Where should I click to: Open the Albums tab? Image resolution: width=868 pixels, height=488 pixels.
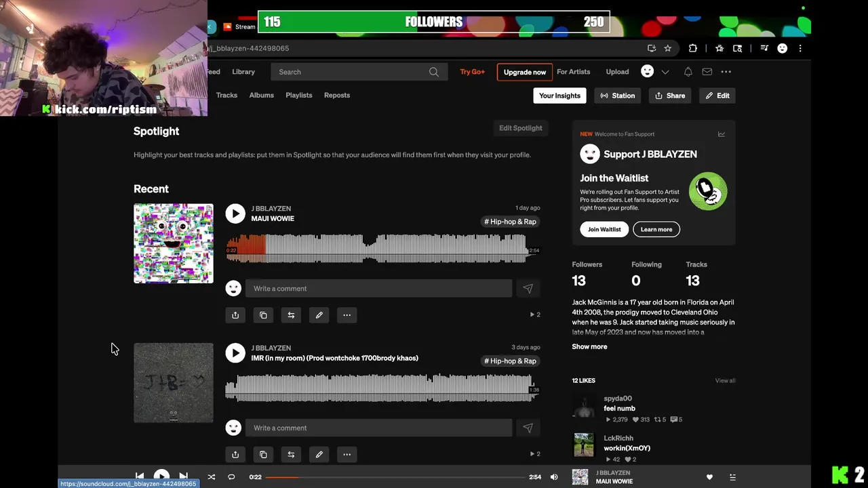(x=261, y=96)
